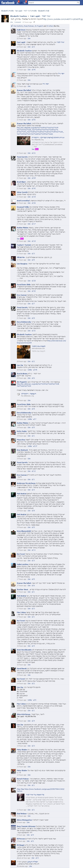Viewport: 83px width, 868px height.
Task: Expand the '33 others' likes list
Action: 50,26
